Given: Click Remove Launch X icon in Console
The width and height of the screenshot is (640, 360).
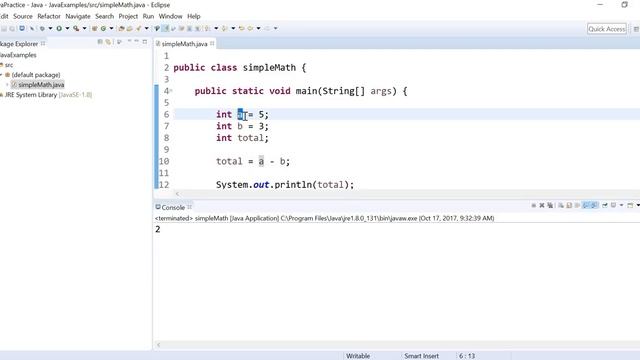Looking at the screenshot, I should [542, 205].
